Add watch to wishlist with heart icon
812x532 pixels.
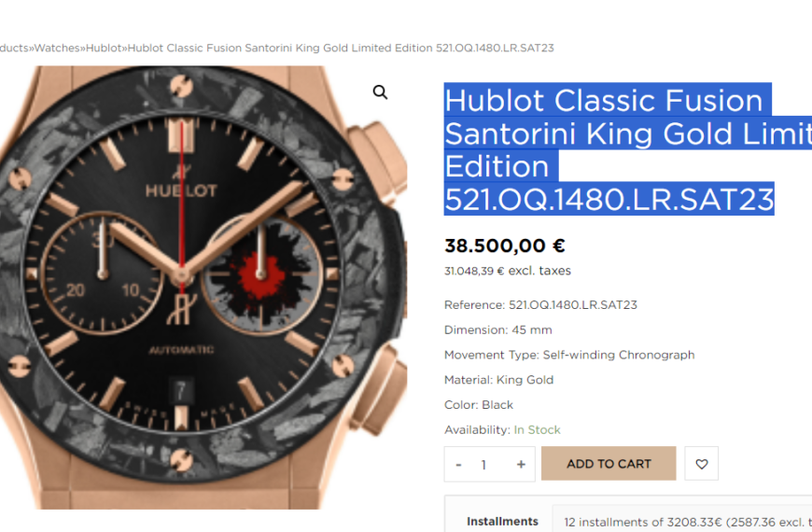tap(701, 464)
